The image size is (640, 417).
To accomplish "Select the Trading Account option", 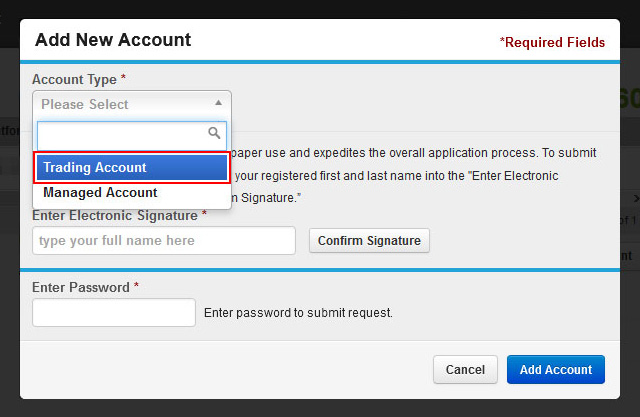I will [132, 167].
